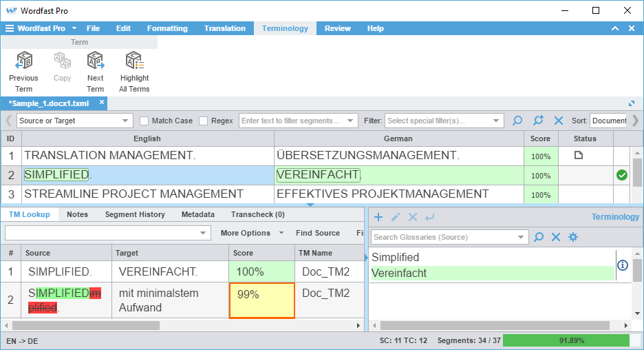The width and height of the screenshot is (644, 350).
Task: Switch to the Notes tab
Action: click(77, 214)
